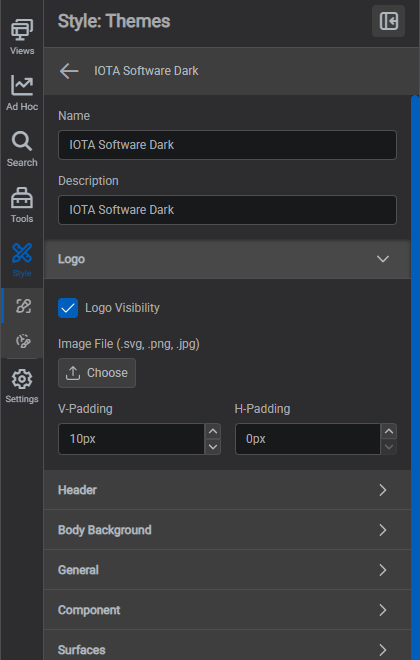This screenshot has width=420, height=660.
Task: Go back using the left arrow
Action: pyautogui.click(x=69, y=71)
